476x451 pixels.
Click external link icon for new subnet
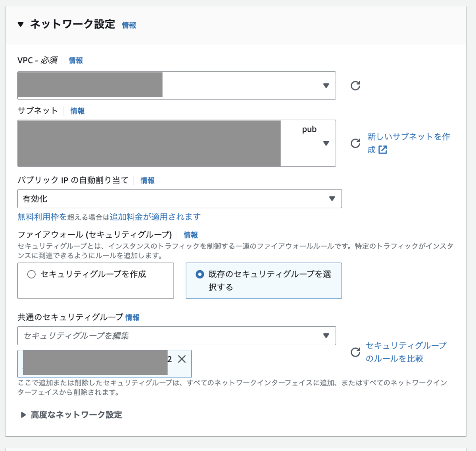click(383, 150)
